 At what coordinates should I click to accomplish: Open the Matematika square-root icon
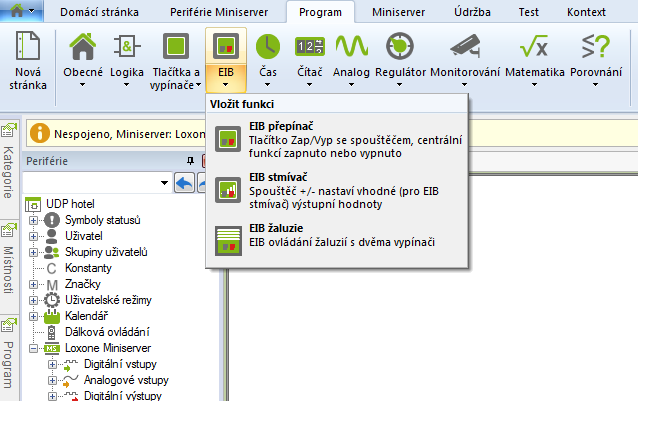534,46
